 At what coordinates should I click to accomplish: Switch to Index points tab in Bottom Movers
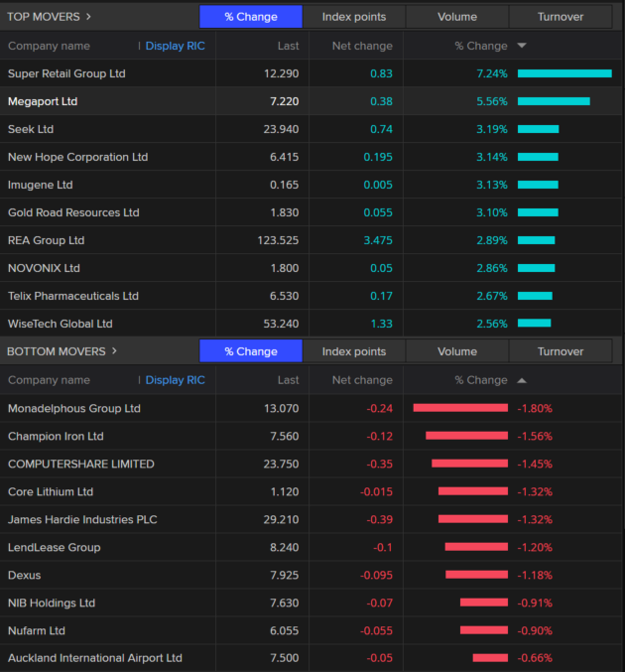tap(354, 351)
